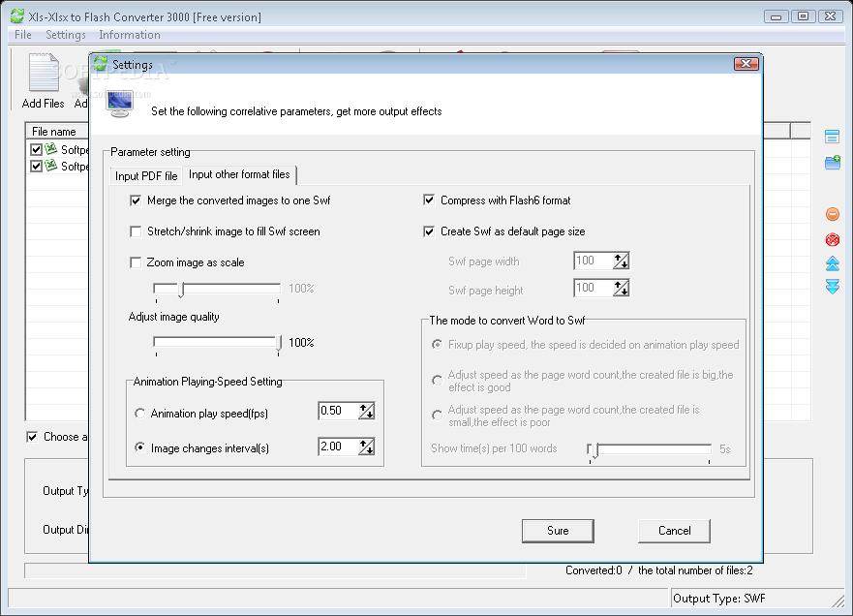Image resolution: width=853 pixels, height=616 pixels.
Task: Click the Swf page height input field
Action: point(593,288)
